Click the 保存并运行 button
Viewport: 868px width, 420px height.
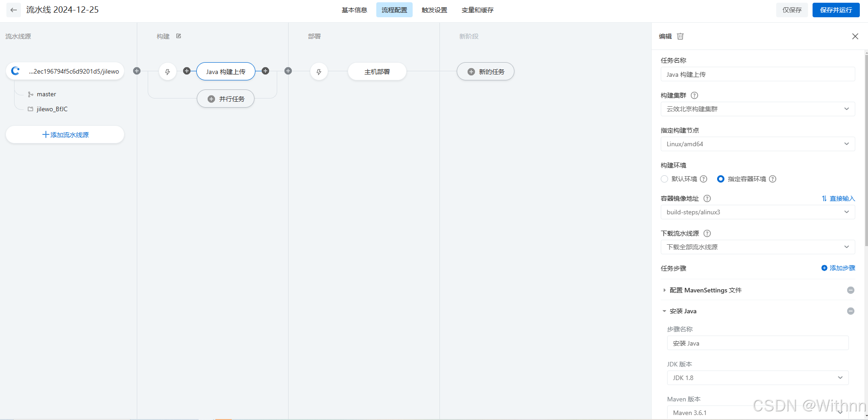[836, 10]
